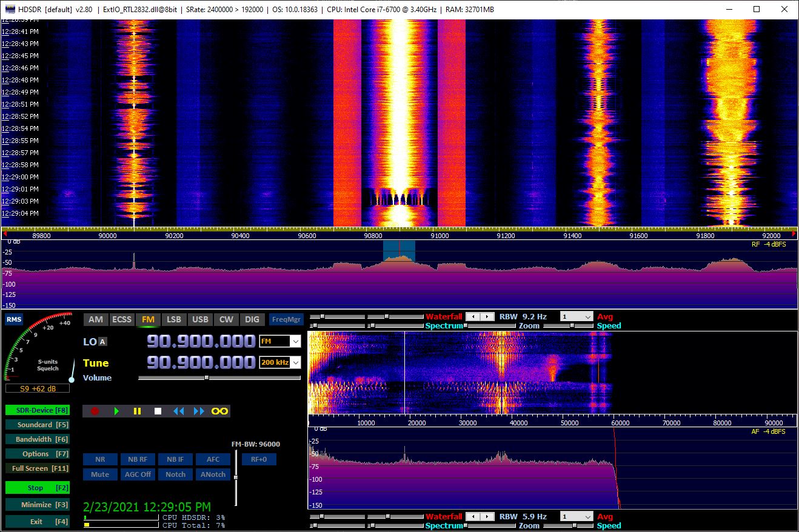
Task: Click the RMS meter mode icon
Action: 13,320
